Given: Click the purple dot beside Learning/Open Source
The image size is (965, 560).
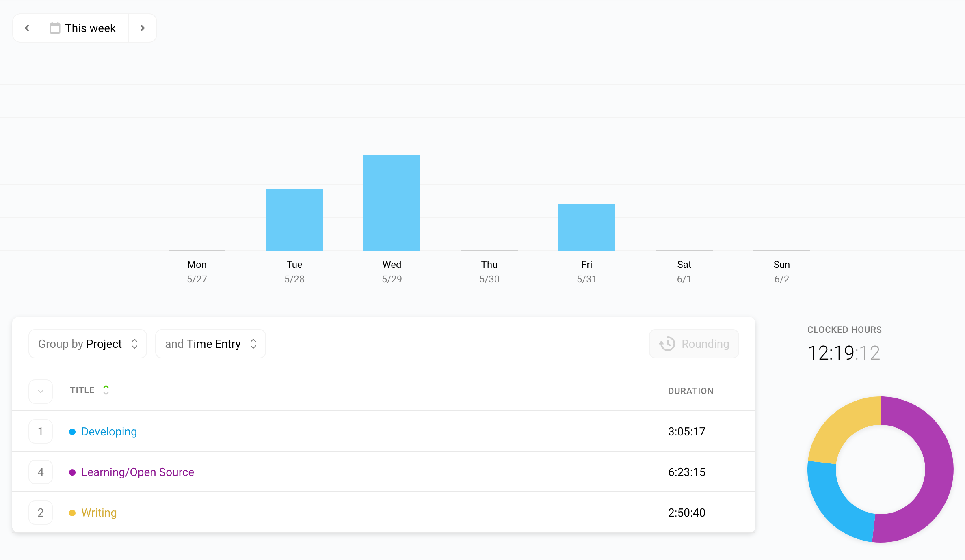Looking at the screenshot, I should pos(72,472).
